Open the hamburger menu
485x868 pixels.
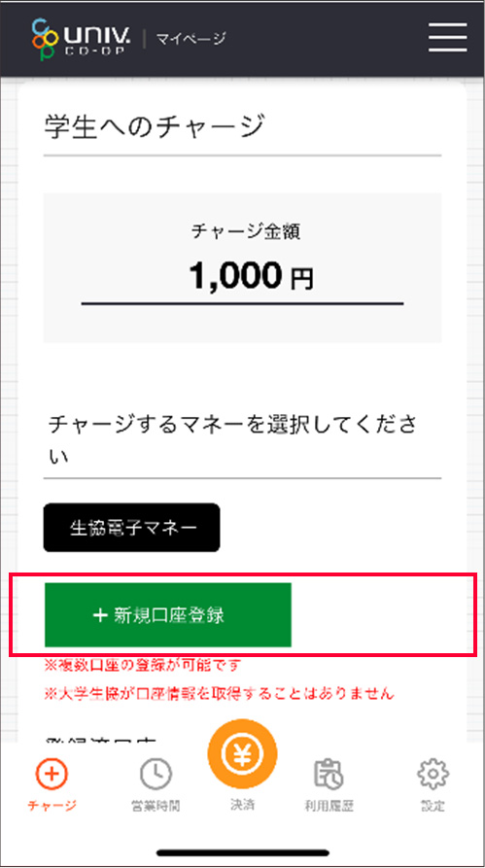tap(447, 37)
